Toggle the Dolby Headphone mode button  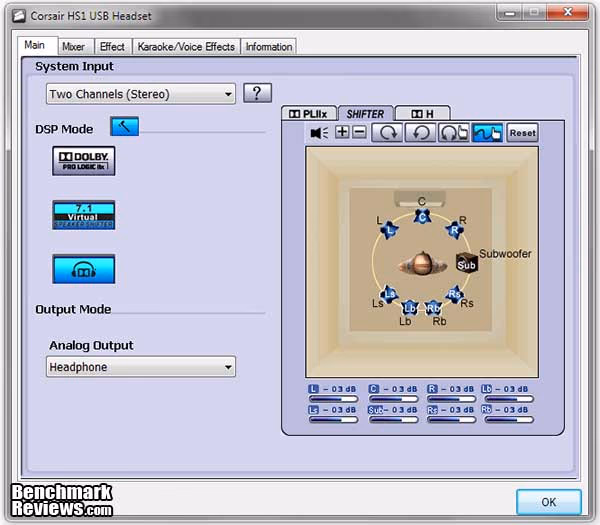[83, 269]
